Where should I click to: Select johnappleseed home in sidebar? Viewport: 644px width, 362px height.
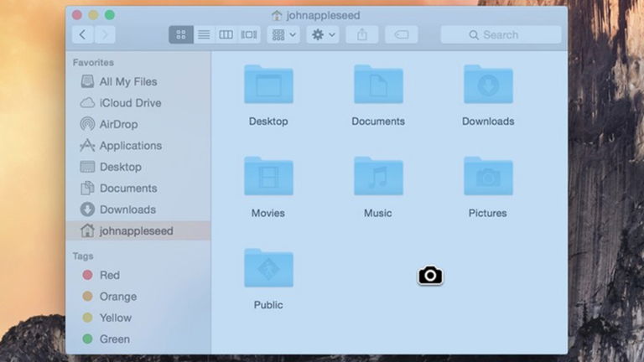(x=138, y=230)
